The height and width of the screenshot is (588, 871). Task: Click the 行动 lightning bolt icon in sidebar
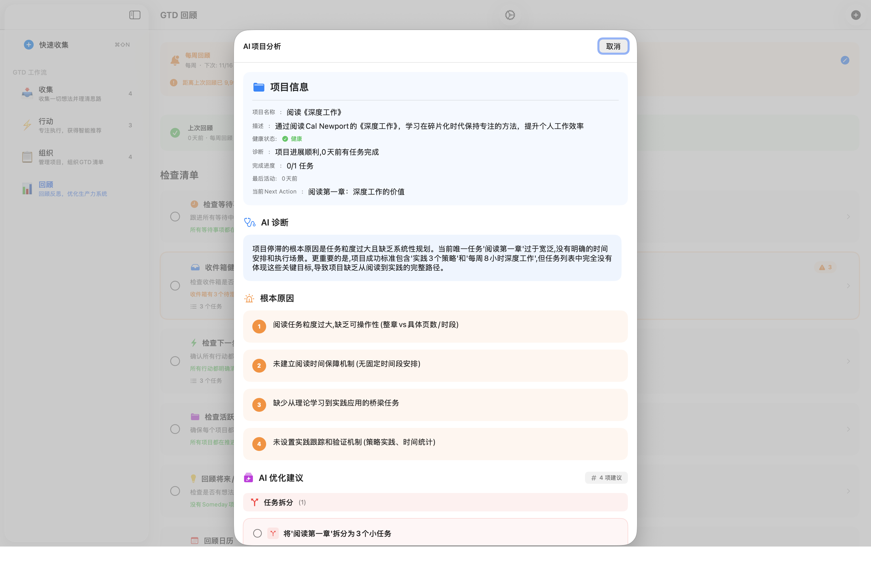pyautogui.click(x=27, y=124)
